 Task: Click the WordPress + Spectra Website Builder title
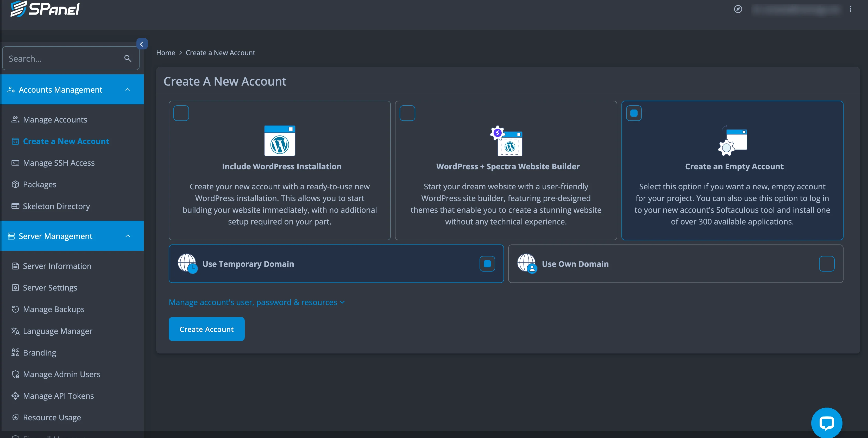pos(508,166)
